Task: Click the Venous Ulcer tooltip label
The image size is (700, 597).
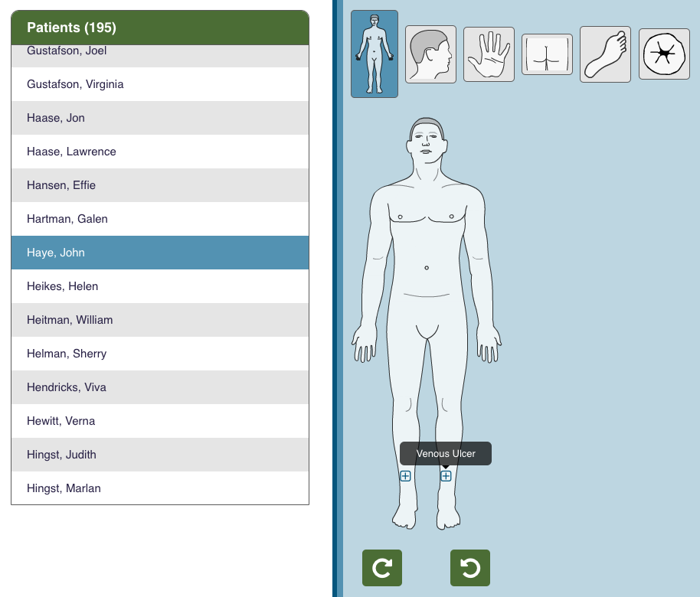Action: 446,453
